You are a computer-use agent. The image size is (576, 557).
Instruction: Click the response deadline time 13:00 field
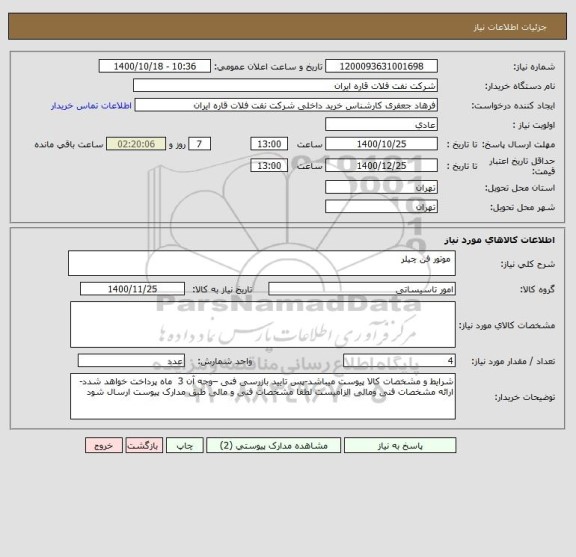[269, 144]
